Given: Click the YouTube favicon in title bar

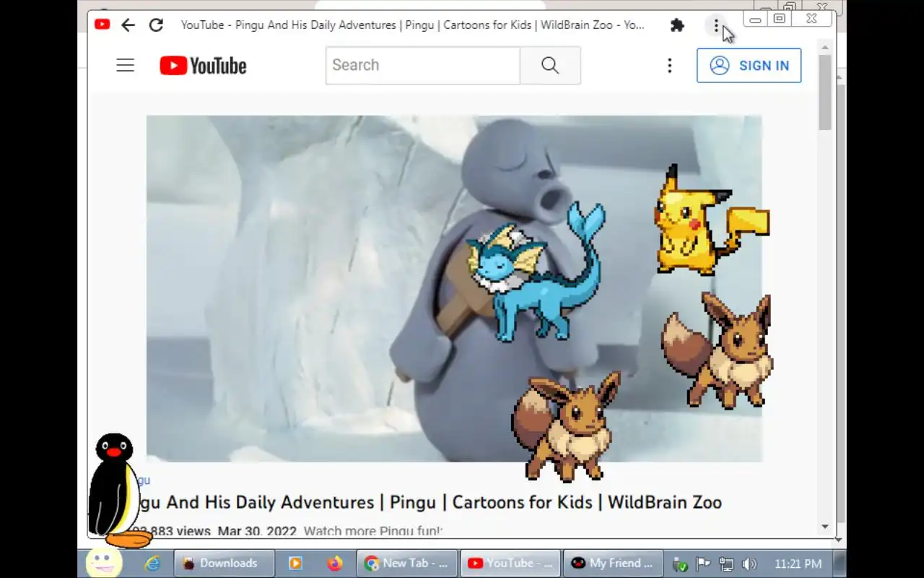Looking at the screenshot, I should click(x=102, y=25).
